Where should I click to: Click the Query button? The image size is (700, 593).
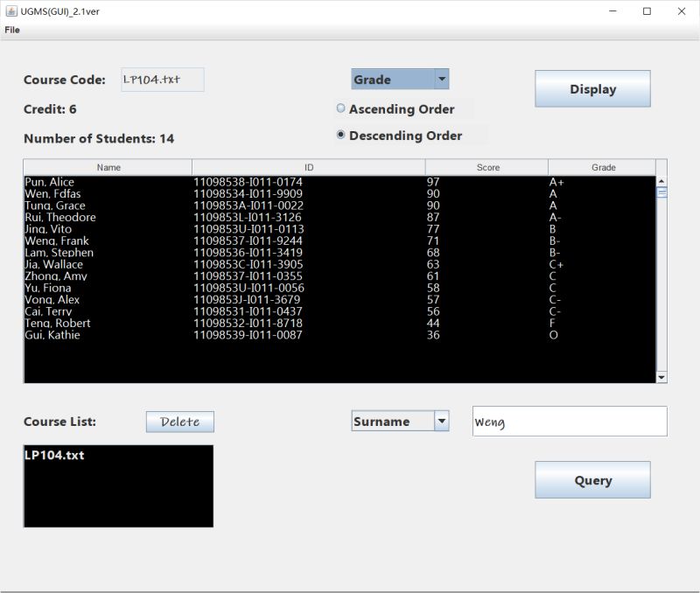592,480
